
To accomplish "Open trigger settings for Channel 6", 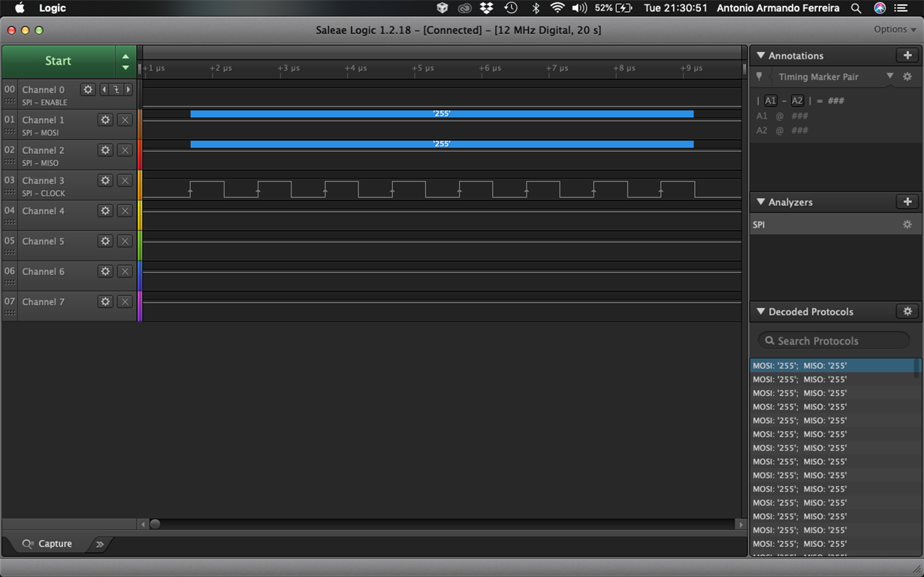I will [x=125, y=271].
